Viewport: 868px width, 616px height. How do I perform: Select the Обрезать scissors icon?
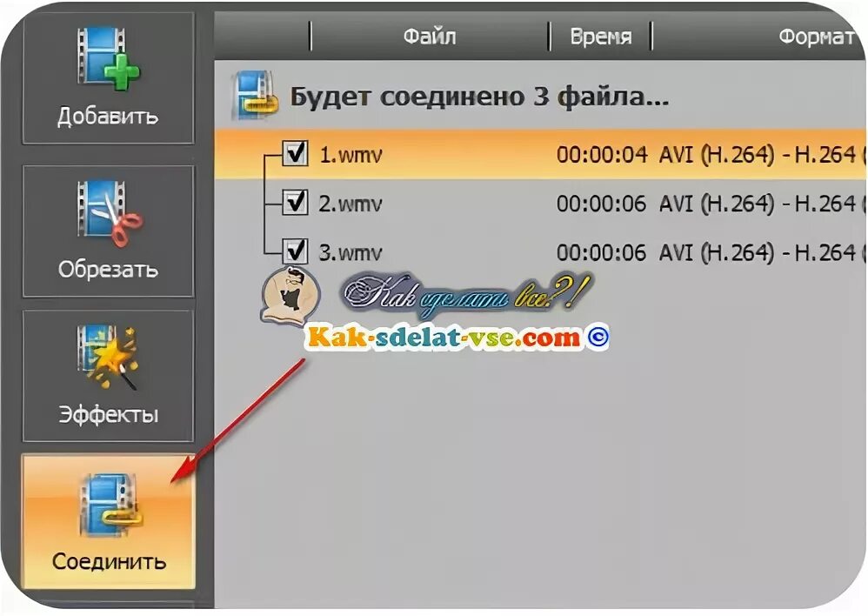110,212
